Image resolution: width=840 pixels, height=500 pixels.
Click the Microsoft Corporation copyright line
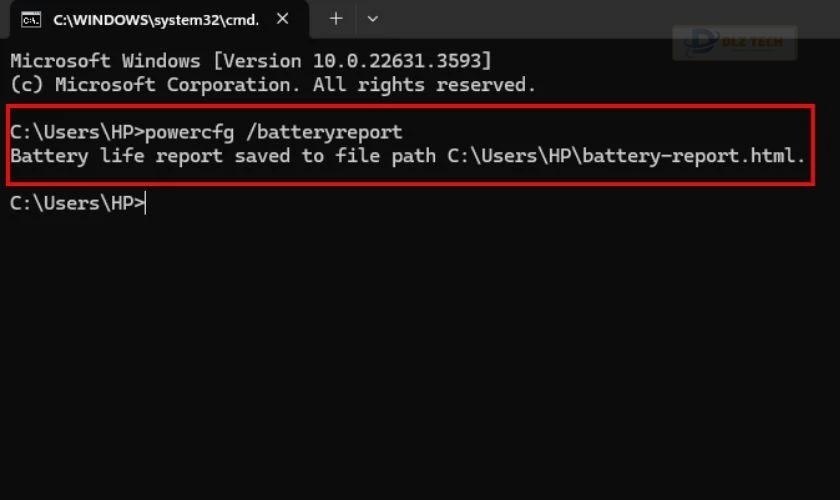click(273, 85)
